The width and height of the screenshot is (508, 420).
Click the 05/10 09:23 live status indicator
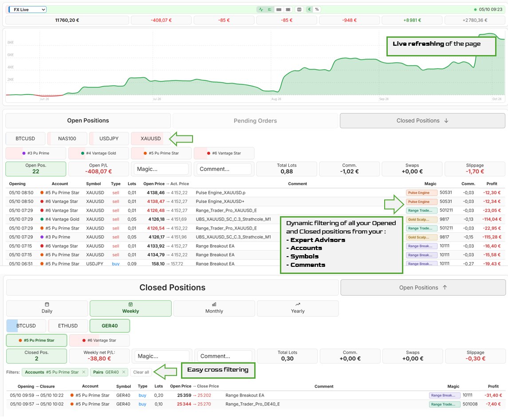click(488, 9)
